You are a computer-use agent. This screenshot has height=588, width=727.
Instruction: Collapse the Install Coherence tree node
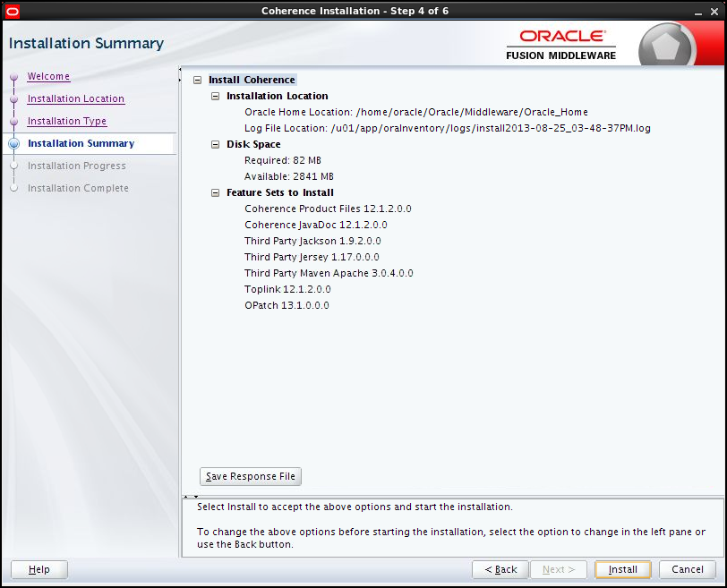tap(198, 81)
